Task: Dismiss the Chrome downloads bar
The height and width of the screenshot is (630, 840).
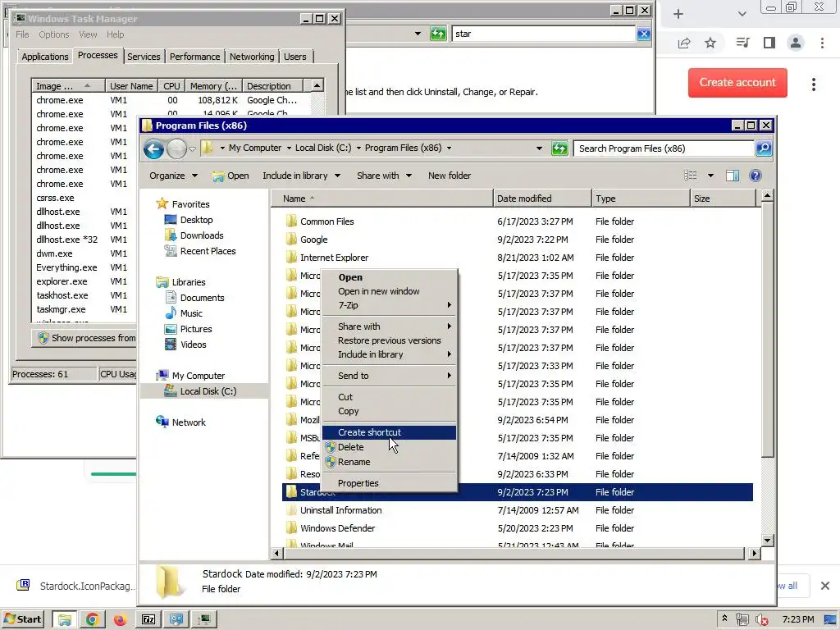Action: tap(825, 586)
